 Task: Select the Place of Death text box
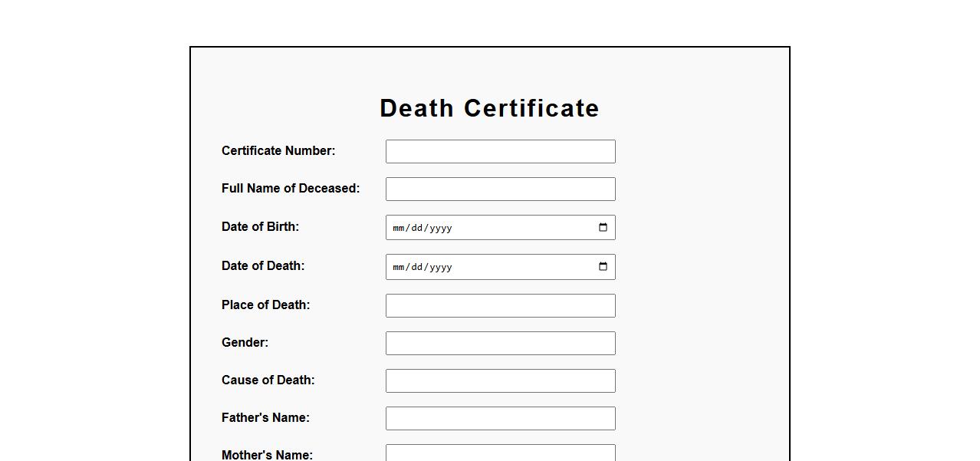pos(500,305)
